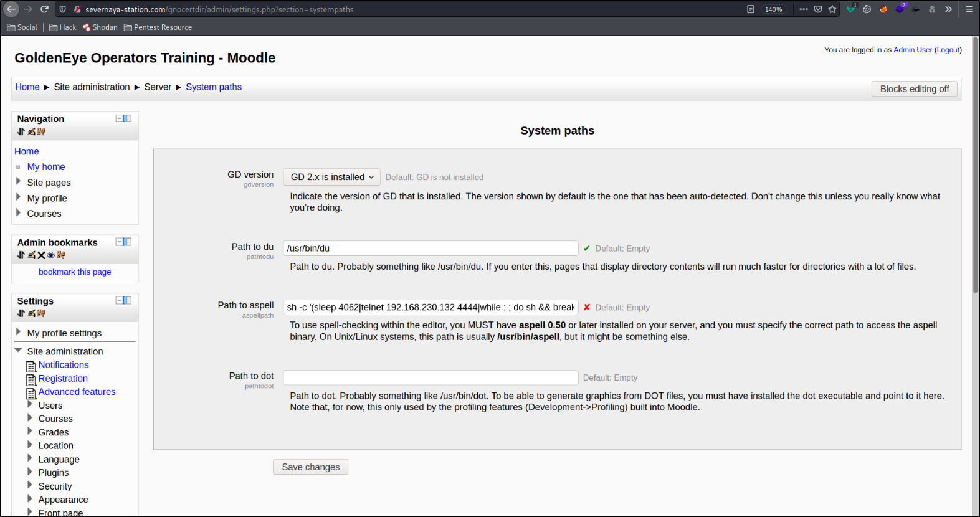Viewport: 980px width, 517px height.
Task: Click the Path to dot input field
Action: pos(431,377)
